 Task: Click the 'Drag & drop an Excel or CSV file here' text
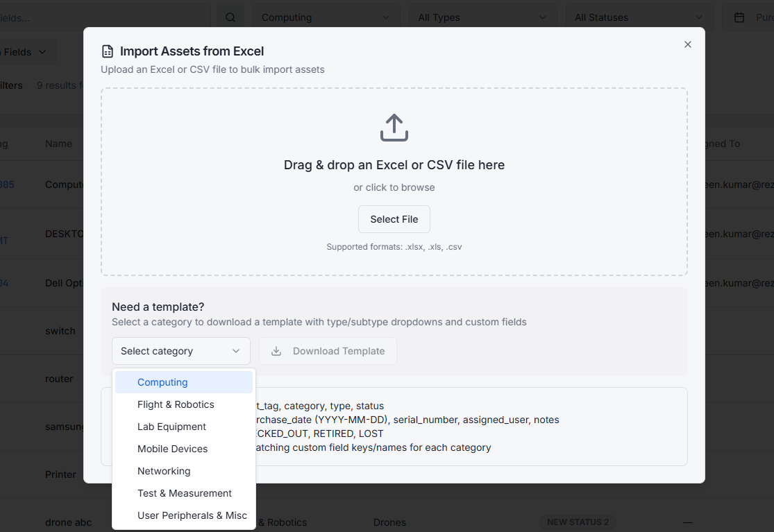click(x=394, y=164)
